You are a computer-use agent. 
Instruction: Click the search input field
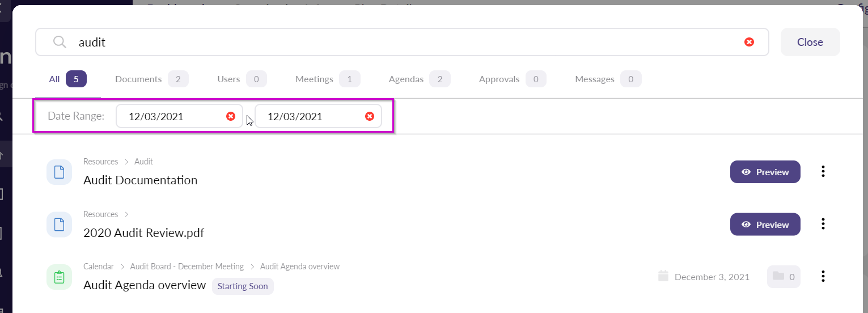pyautogui.click(x=397, y=42)
